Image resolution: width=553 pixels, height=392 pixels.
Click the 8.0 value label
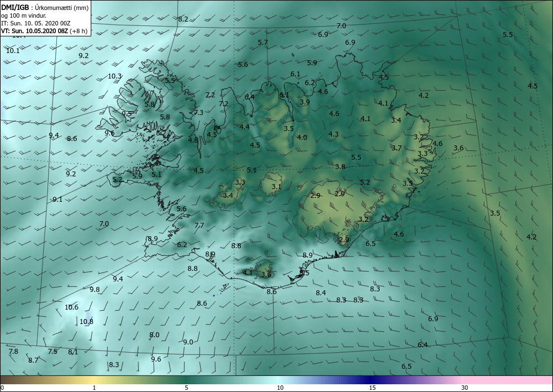click(x=154, y=335)
